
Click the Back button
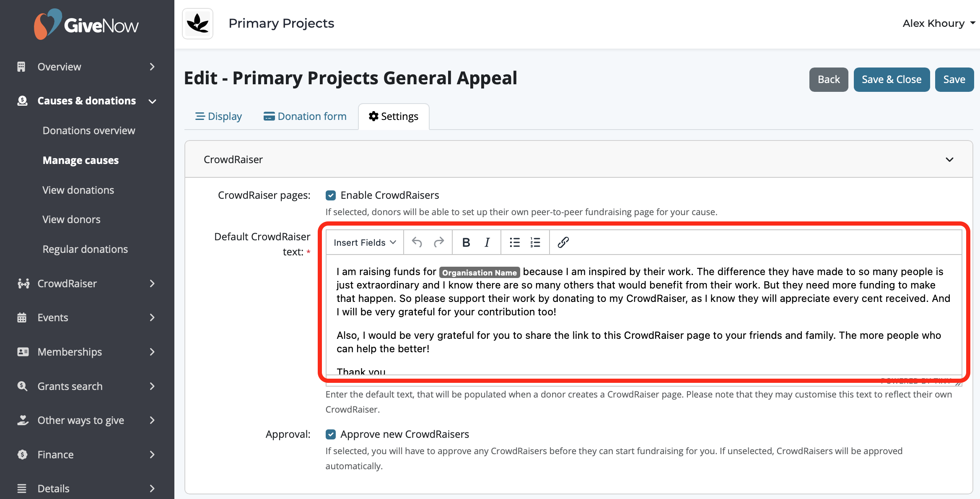click(829, 80)
